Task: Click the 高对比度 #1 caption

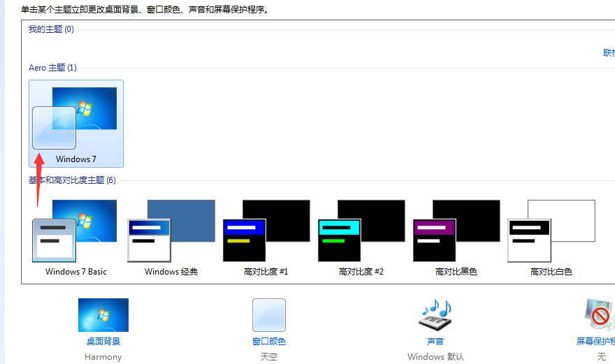Action: (x=266, y=272)
